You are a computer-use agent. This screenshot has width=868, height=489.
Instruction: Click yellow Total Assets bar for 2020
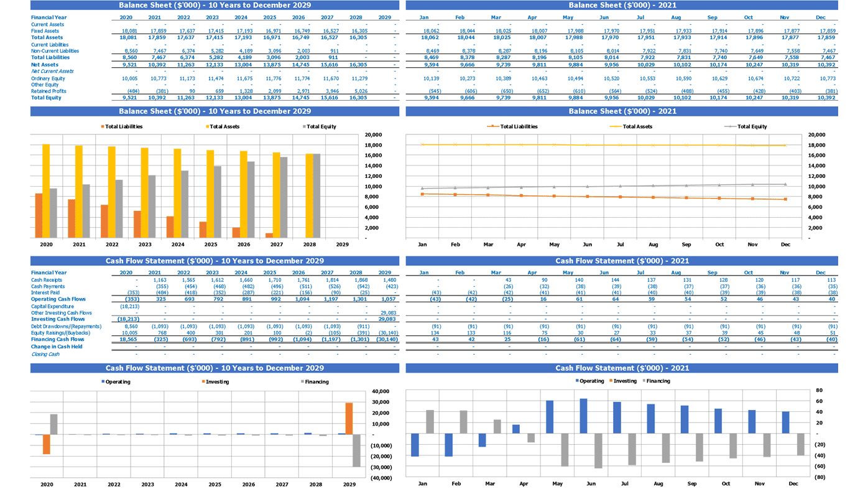46,191
